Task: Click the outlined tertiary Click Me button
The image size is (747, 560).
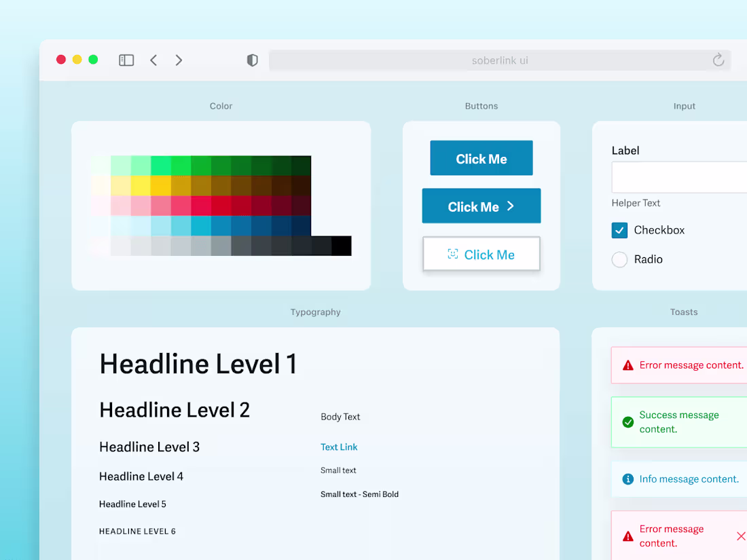Action: point(481,254)
